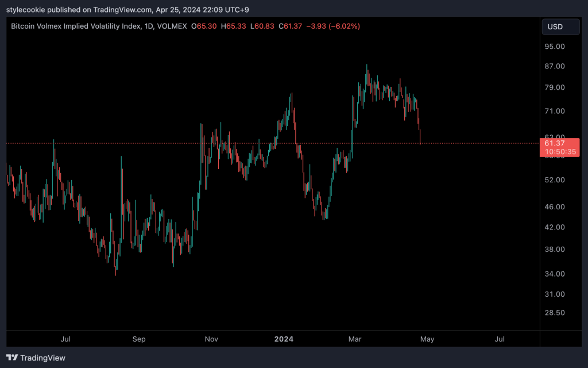Select the Mar label on time axis

(355, 339)
